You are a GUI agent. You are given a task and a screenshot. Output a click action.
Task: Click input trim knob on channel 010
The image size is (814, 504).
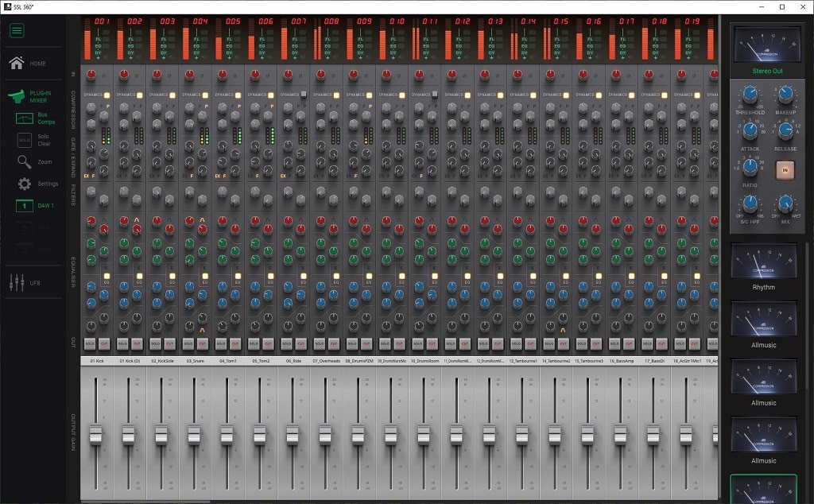pos(386,75)
